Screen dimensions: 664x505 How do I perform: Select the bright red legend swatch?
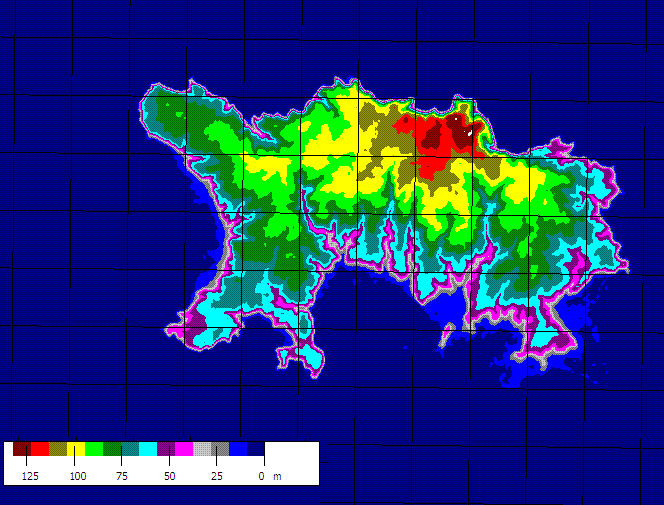click(40, 450)
